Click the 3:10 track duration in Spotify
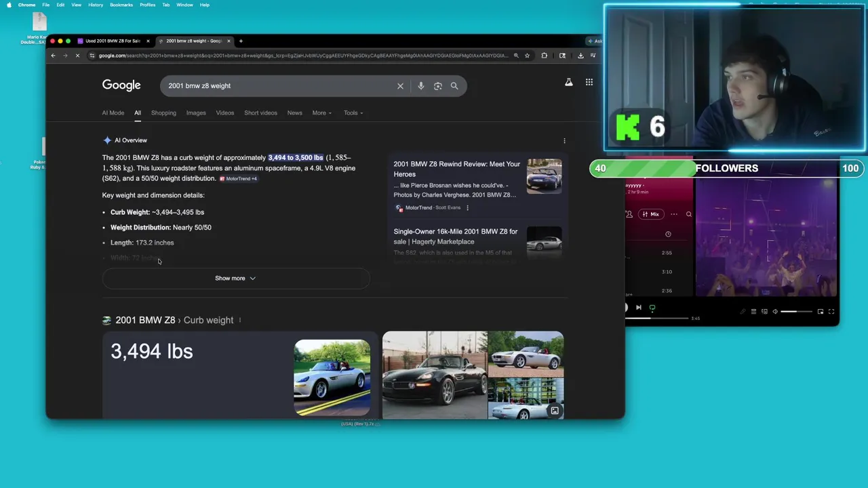 pyautogui.click(x=667, y=272)
